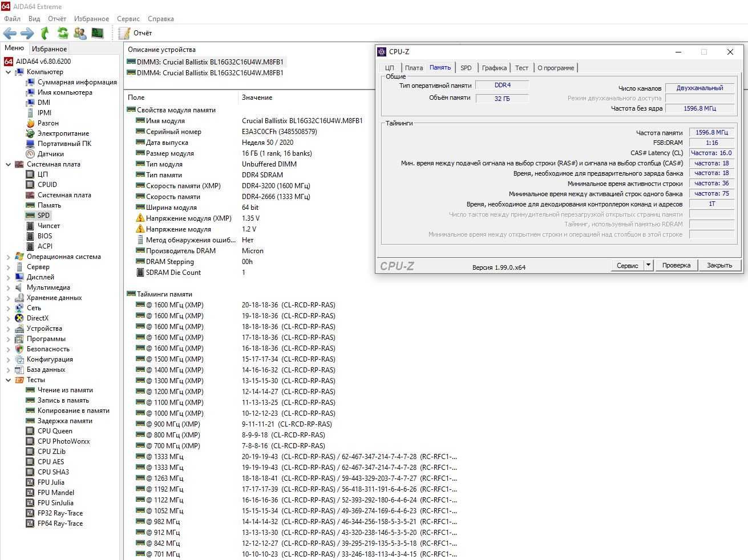Open the Справка menu
Screen dimensions: 748x560
[x=161, y=19]
